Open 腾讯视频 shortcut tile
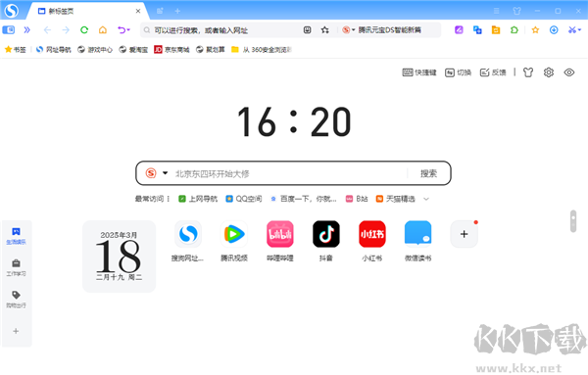This screenshot has width=588, height=375. pos(234,241)
